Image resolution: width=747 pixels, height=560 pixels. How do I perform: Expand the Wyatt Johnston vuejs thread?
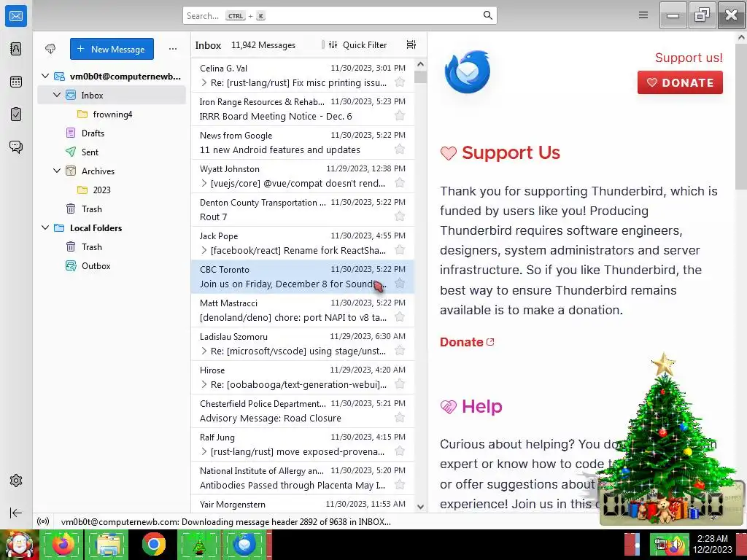point(204,183)
